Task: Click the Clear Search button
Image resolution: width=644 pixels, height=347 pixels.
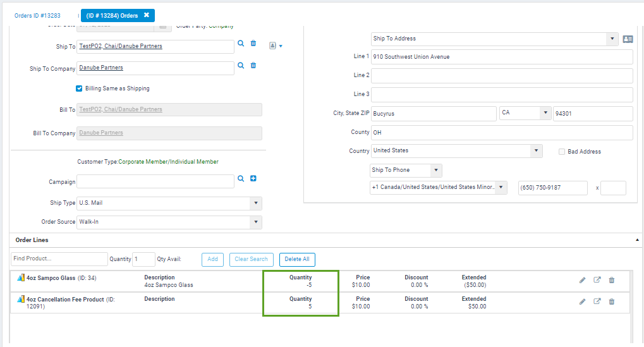Action: [252, 259]
